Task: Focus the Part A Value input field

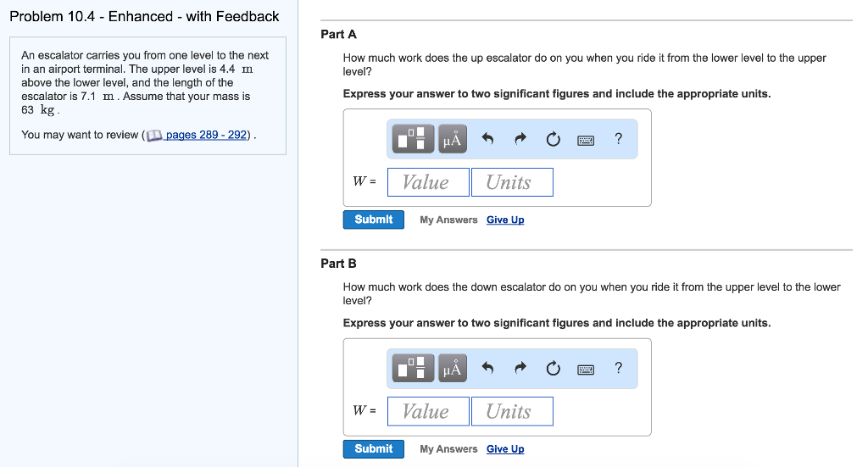Action: tap(428, 182)
